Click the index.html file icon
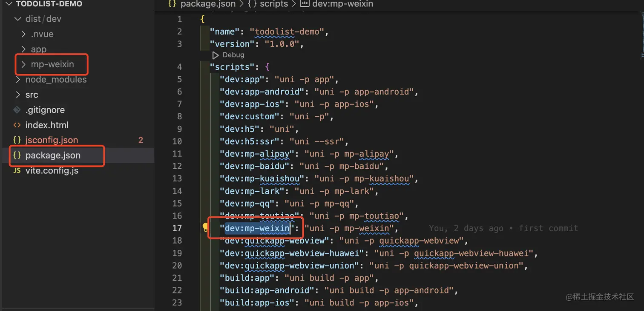The width and height of the screenshot is (644, 311). (x=17, y=125)
